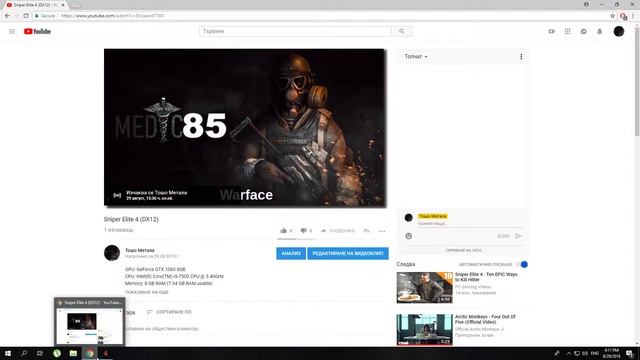Screen dimensions: 640x360
Task: Open Arctic Monkeys Four Out Of Five title
Action: pos(485,319)
